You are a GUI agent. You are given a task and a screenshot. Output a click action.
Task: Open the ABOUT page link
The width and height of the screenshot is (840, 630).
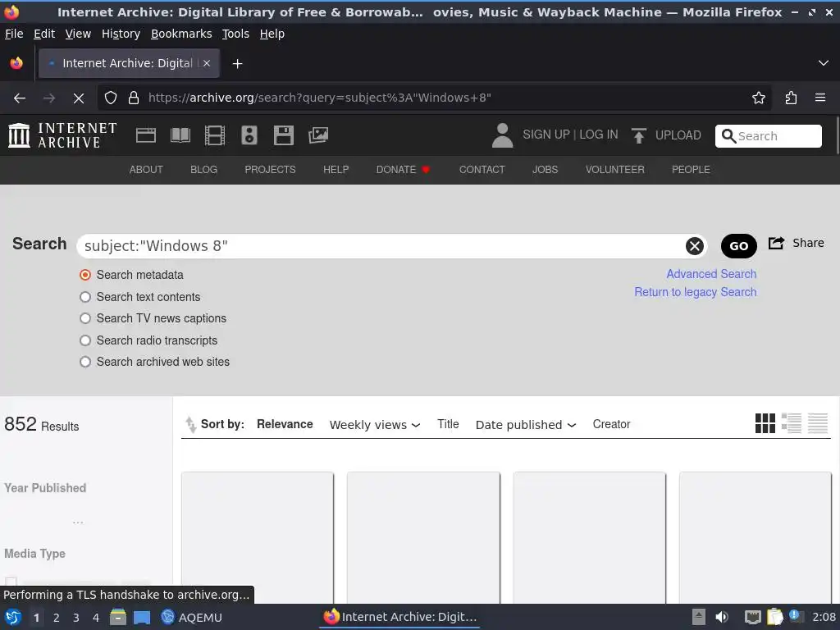(146, 170)
